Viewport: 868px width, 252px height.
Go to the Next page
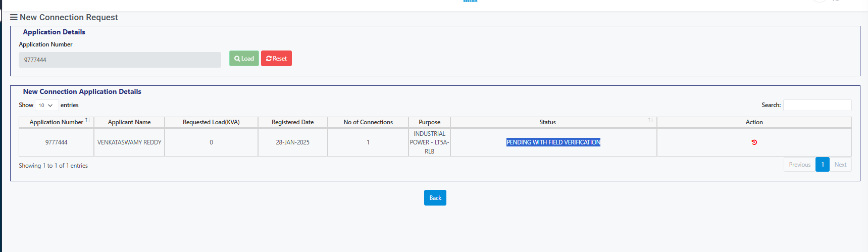pyautogui.click(x=840, y=165)
